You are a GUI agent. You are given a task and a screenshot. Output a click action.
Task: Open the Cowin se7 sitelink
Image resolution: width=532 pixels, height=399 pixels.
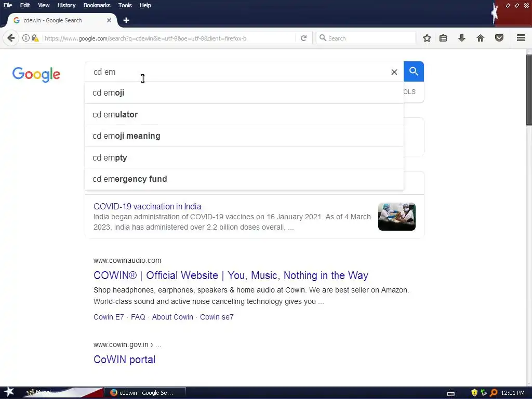point(217,317)
